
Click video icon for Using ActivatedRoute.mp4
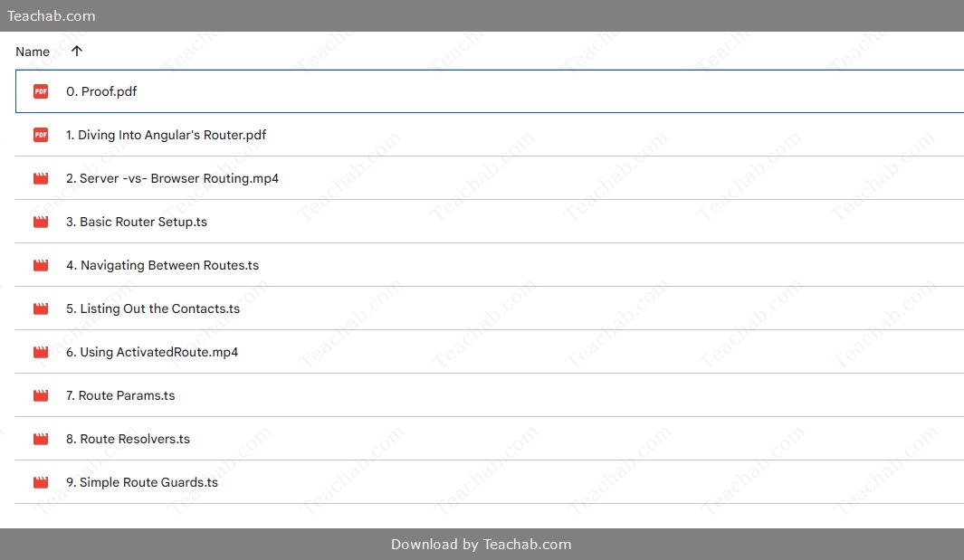41,352
